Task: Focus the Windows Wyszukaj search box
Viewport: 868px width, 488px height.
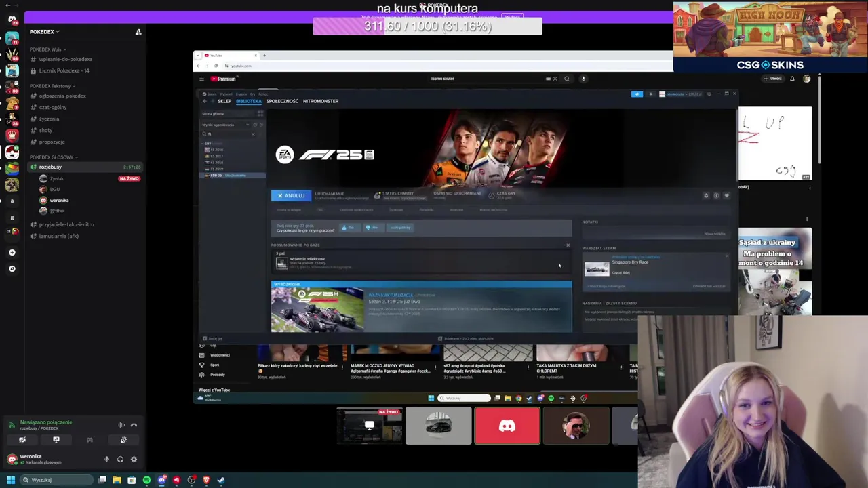Action: [57, 480]
